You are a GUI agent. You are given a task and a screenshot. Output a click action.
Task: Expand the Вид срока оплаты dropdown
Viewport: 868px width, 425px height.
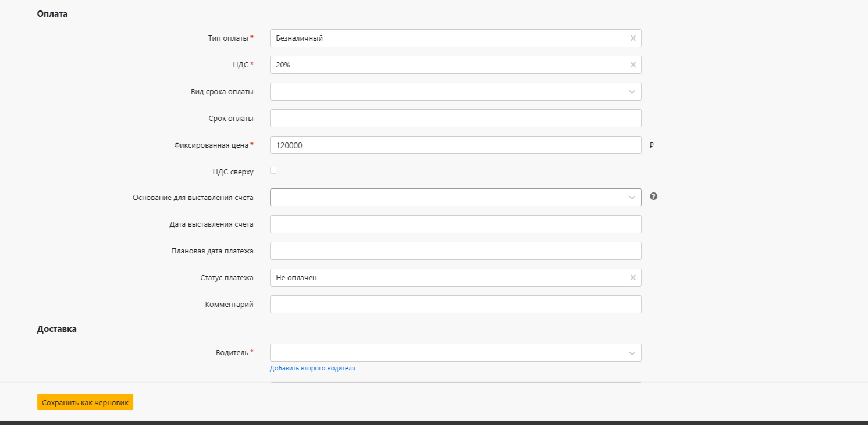pos(632,92)
